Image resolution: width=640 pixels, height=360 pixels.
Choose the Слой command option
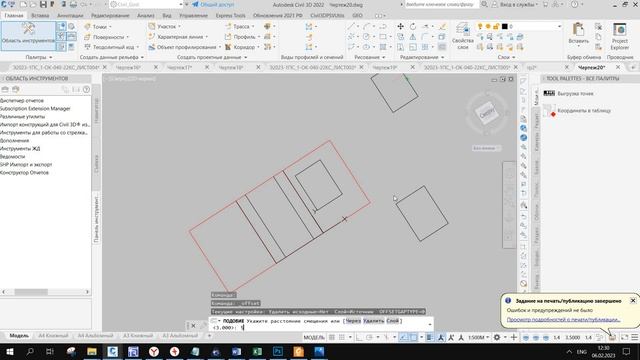tap(392, 321)
